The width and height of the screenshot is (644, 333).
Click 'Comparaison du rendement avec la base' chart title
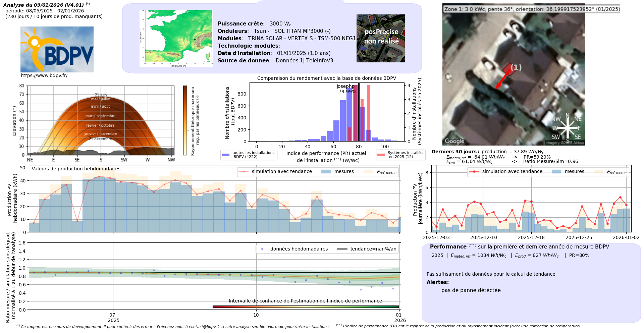point(327,78)
